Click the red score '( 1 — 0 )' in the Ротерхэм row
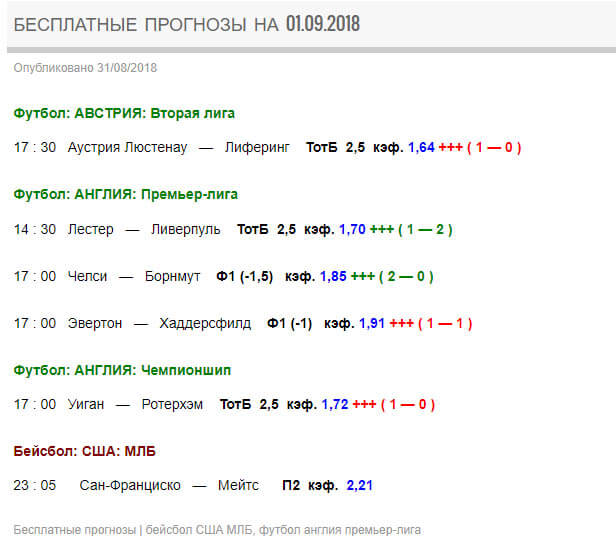The width and height of the screenshot is (616, 560). [x=408, y=405]
